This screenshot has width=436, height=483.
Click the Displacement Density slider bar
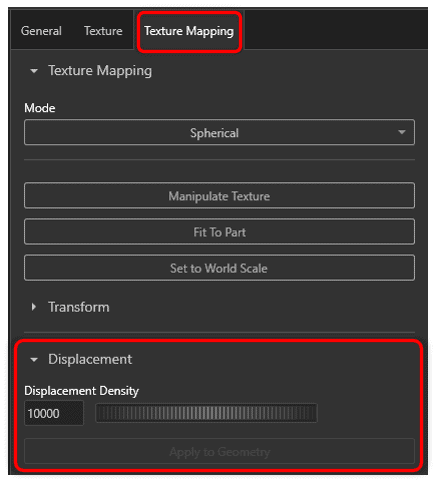(x=206, y=413)
